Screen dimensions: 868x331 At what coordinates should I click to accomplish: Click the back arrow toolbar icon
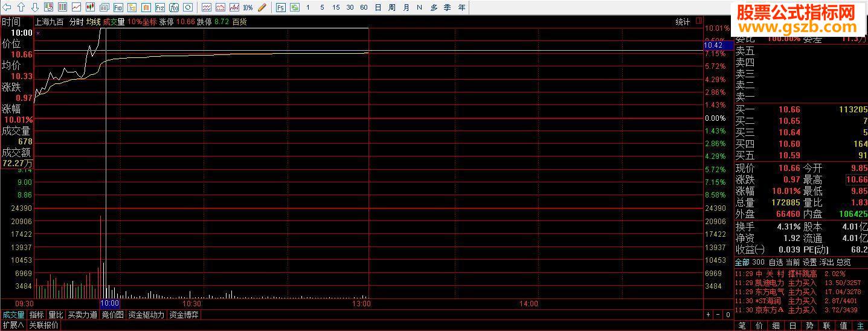(x=7, y=7)
